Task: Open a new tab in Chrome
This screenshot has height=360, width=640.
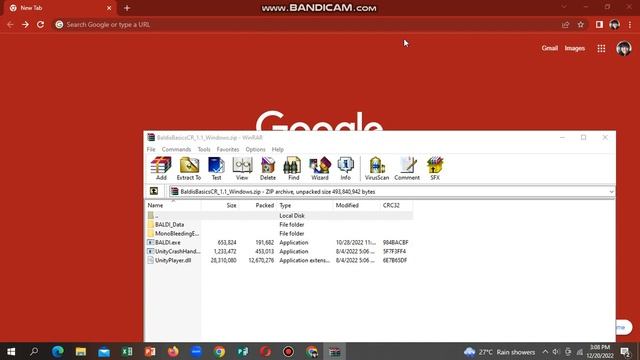Action: click(127, 8)
